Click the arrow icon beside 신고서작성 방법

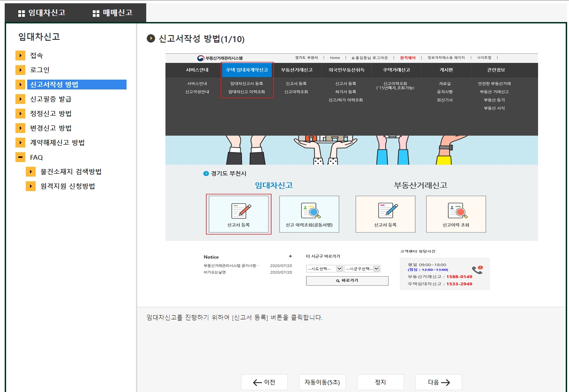[x=20, y=84]
